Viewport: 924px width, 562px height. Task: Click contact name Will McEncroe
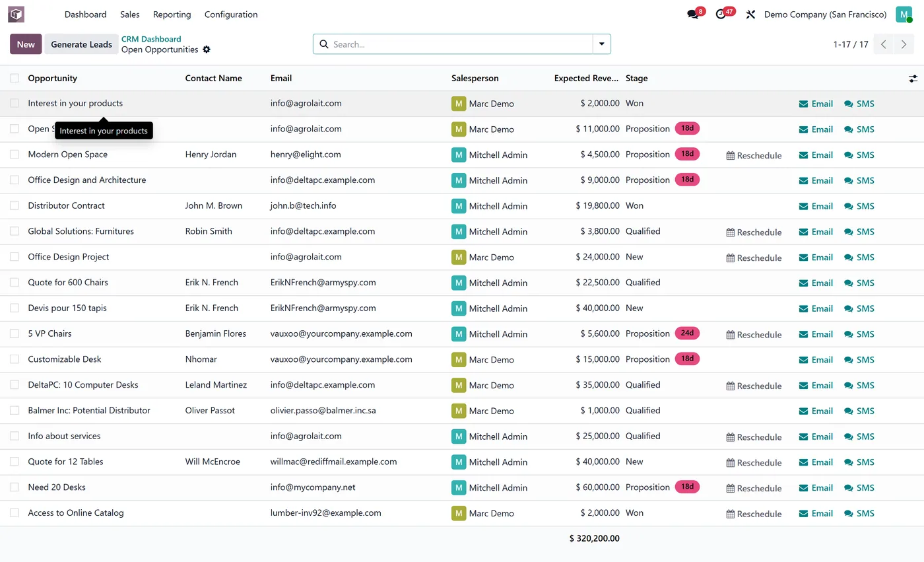[x=213, y=462]
